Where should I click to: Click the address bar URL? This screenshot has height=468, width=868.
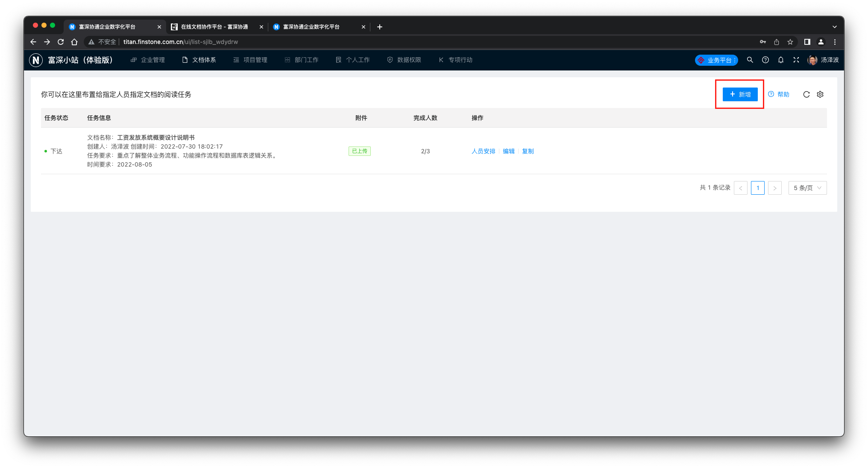coord(181,42)
